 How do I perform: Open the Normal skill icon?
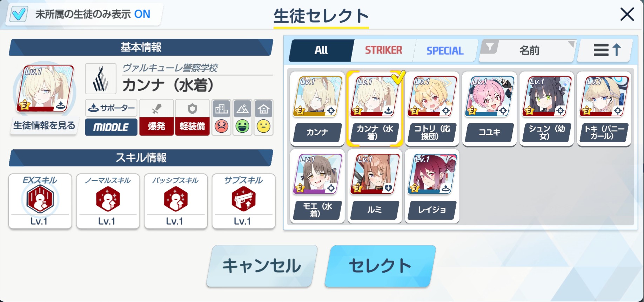[x=108, y=199]
